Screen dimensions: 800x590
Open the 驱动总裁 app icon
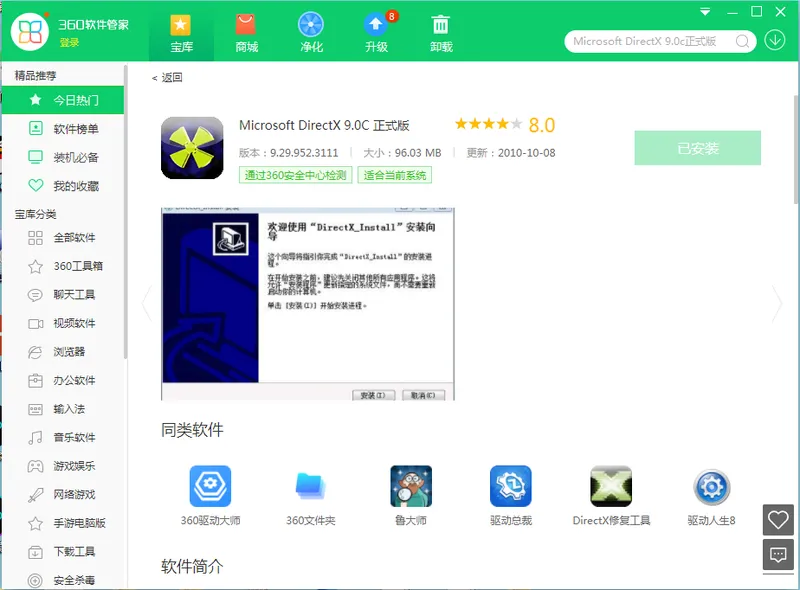click(511, 486)
